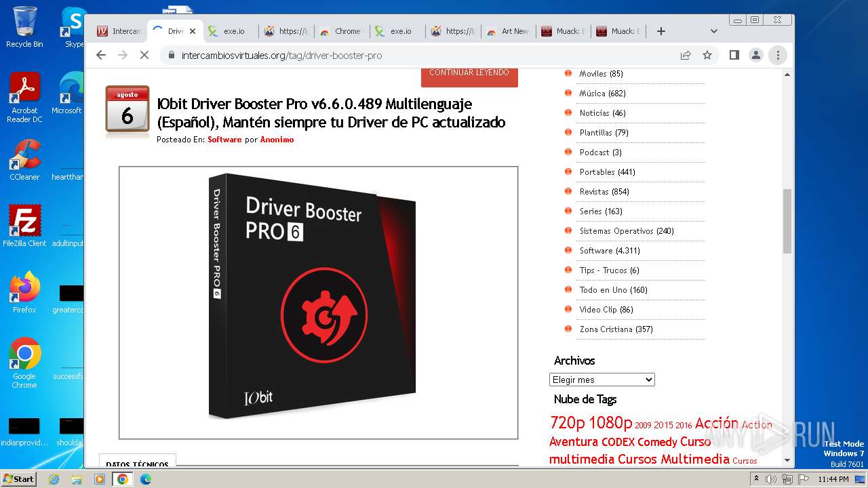The image size is (868, 488).
Task: Open the Software category link under the title
Action: (224, 140)
